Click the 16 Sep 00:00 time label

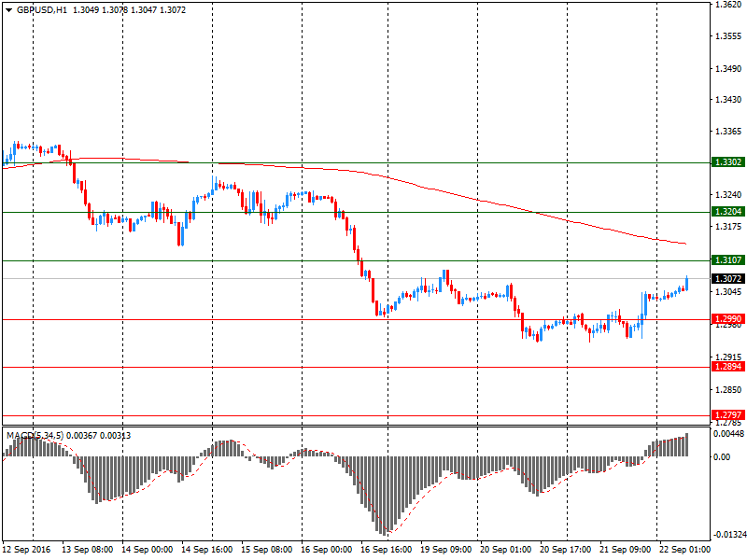click(326, 550)
